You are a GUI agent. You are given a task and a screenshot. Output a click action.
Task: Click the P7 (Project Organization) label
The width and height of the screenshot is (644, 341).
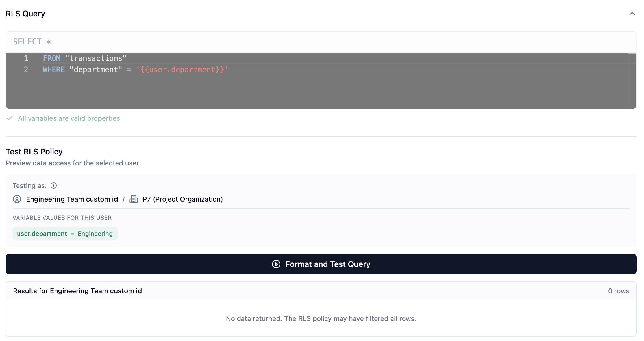[x=182, y=199]
